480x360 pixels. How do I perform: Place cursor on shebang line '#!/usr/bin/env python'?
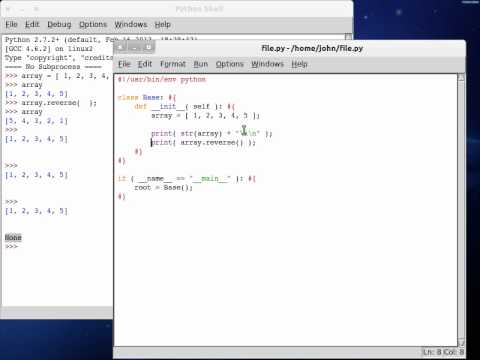(162, 80)
